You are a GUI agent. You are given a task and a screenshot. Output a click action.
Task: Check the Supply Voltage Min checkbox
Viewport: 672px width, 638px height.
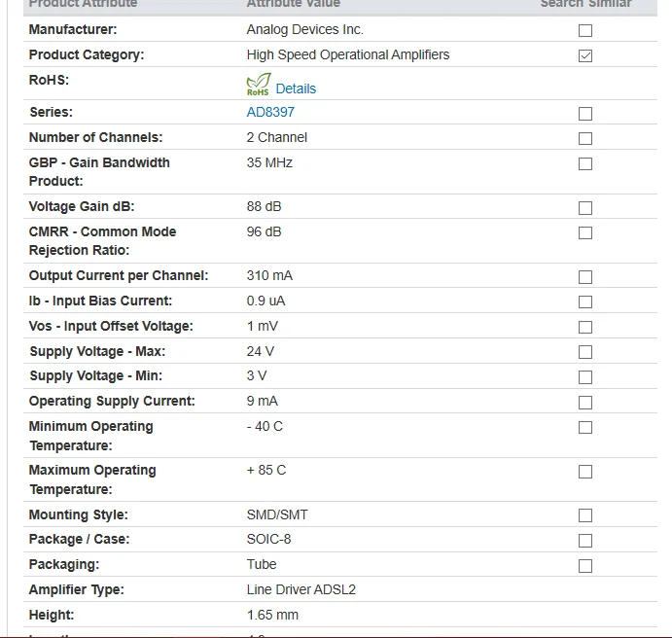tap(585, 377)
